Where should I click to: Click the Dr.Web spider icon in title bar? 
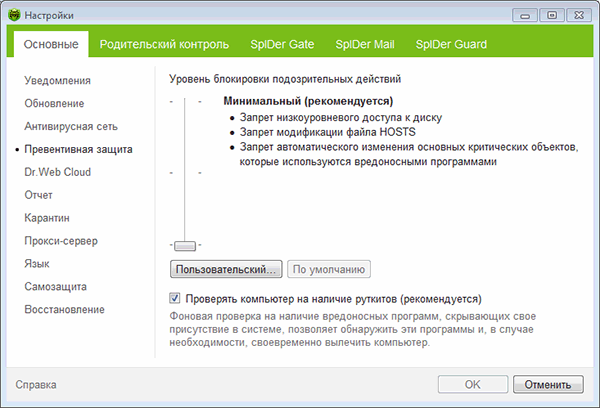[x=14, y=15]
